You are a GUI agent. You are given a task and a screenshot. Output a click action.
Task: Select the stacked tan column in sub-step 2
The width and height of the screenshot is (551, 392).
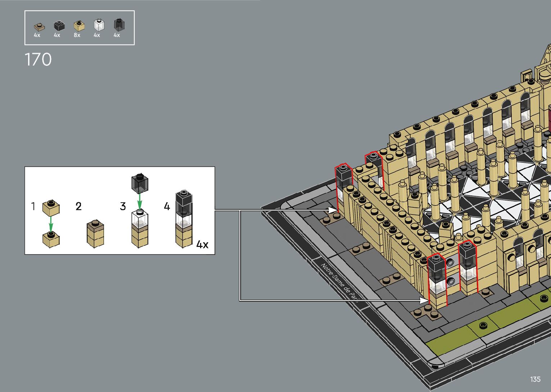[95, 233]
